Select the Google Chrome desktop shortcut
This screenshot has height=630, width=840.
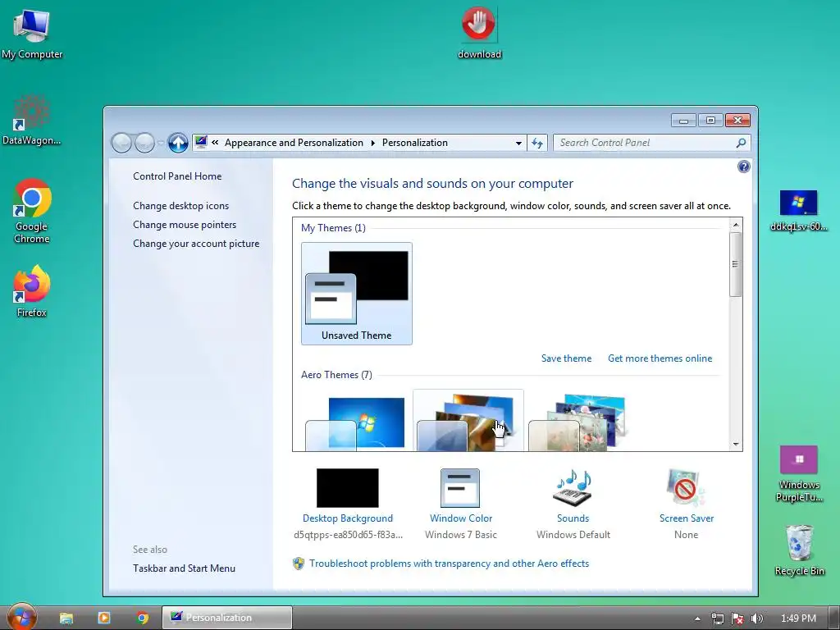32,211
